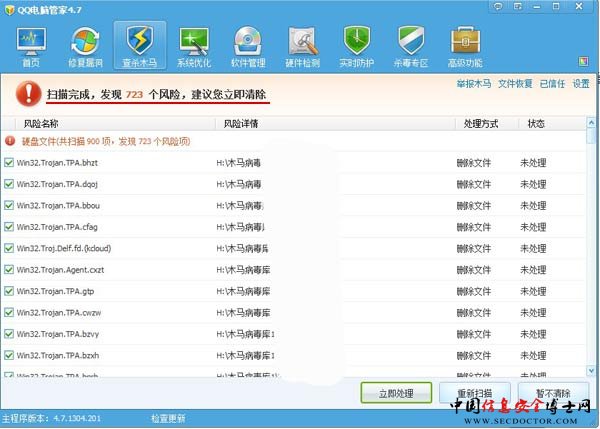Click the feedback chat bubble in title bar

(498, 6)
